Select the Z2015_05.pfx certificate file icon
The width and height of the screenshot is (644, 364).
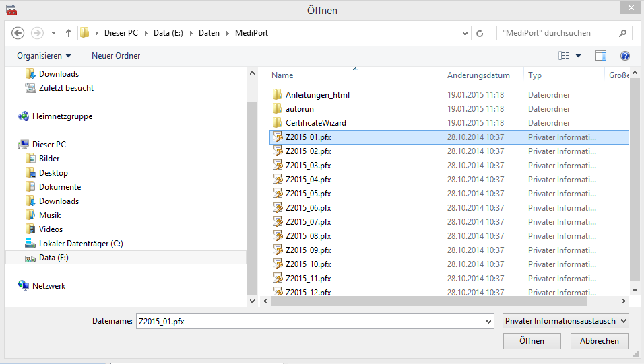tap(277, 194)
